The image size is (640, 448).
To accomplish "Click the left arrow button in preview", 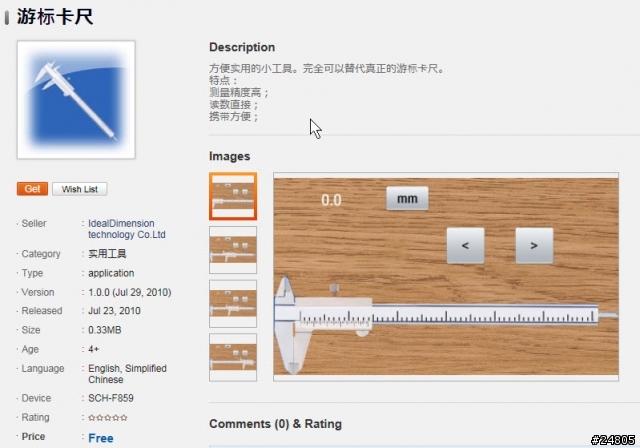I will tap(465, 246).
